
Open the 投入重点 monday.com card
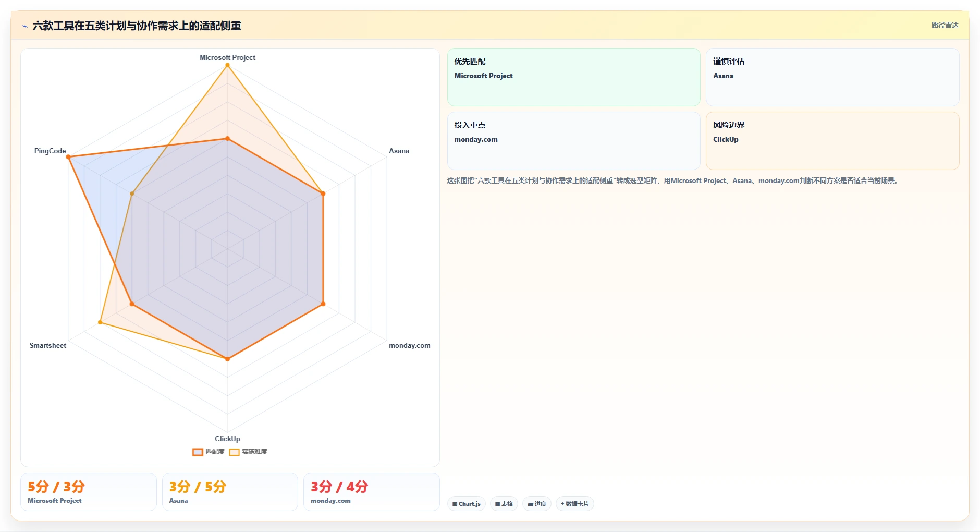[573, 141]
